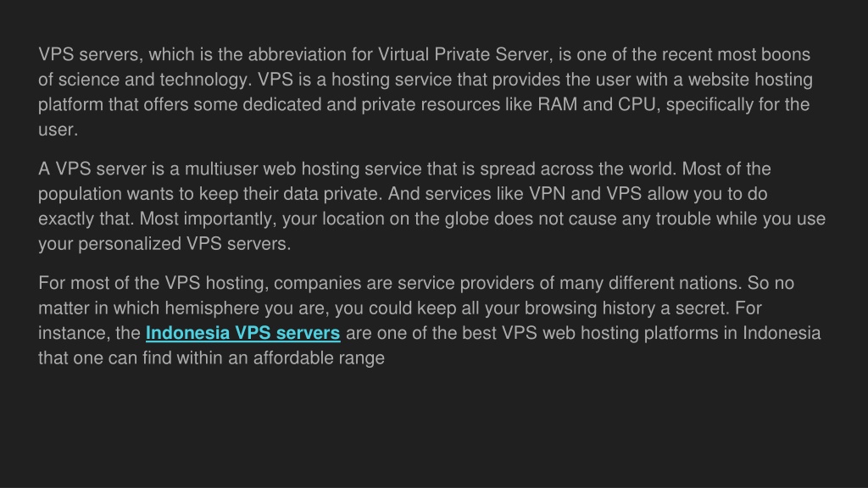The image size is (868, 488).
Task: Click the text 'VPN and VPS'
Action: [585, 194]
